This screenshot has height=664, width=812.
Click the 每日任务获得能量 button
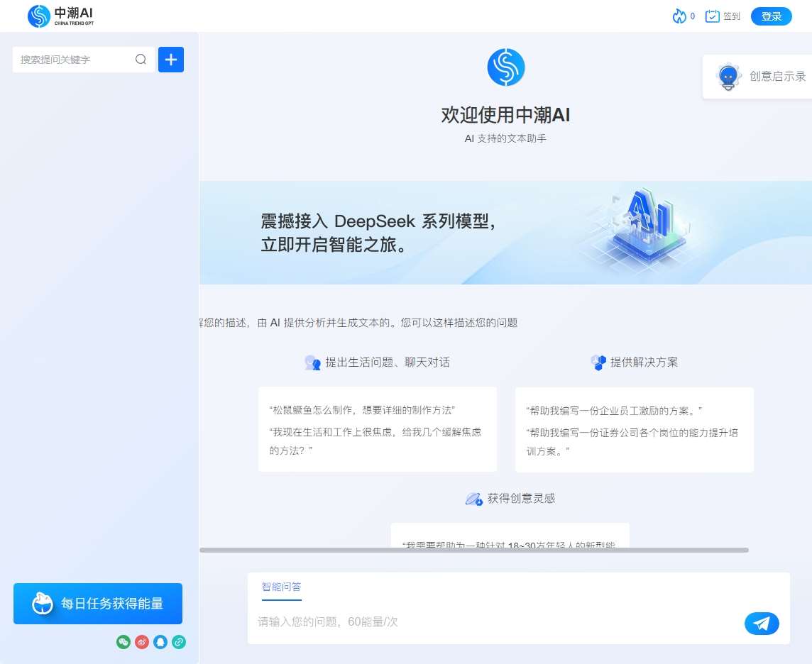point(97,604)
